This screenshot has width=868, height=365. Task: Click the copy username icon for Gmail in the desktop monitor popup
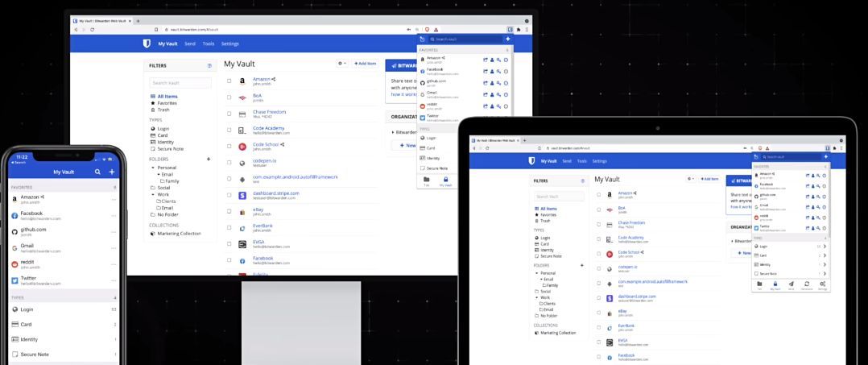tap(492, 95)
